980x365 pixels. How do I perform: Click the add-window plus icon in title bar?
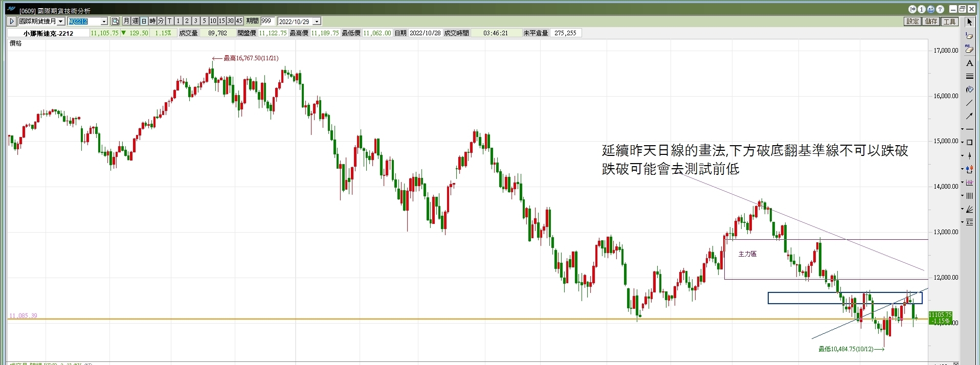click(x=930, y=9)
